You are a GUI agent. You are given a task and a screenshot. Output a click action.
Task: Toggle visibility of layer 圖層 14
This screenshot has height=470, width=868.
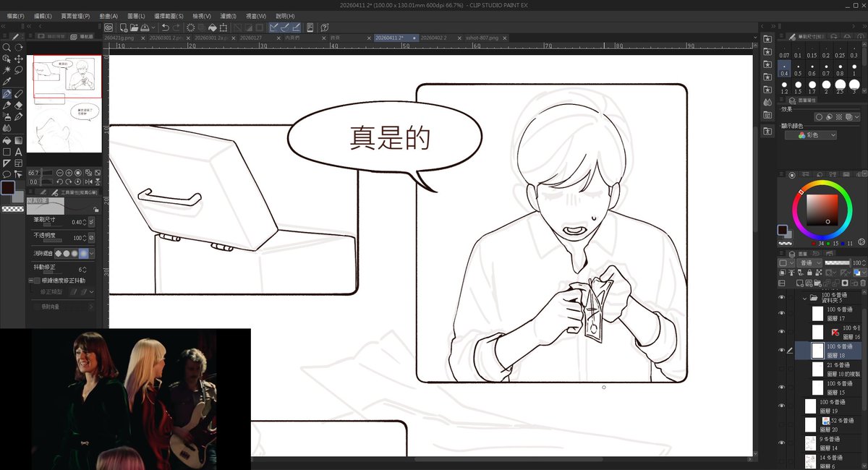coord(781,443)
